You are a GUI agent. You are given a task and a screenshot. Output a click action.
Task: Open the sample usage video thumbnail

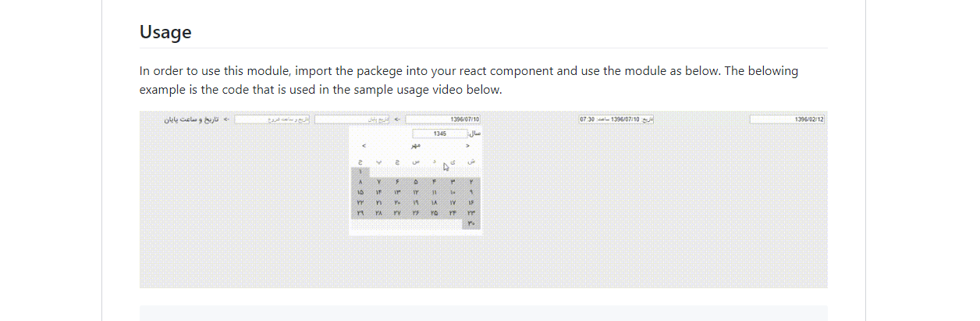tap(484, 199)
